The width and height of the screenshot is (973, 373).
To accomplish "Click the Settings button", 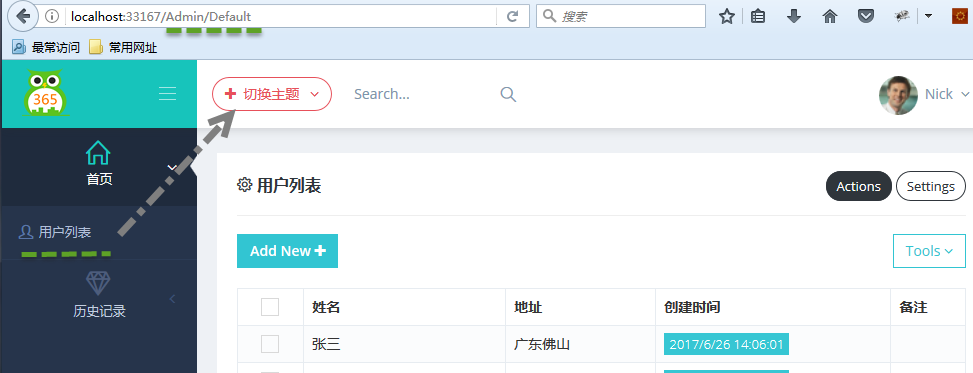I will click(x=931, y=186).
